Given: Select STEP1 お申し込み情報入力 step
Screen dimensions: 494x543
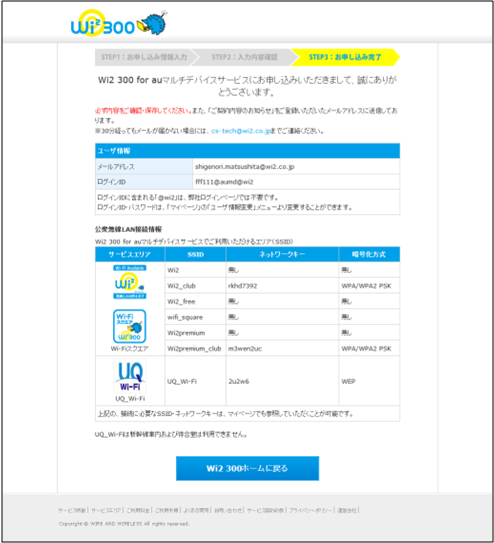Looking at the screenshot, I should (x=144, y=57).
